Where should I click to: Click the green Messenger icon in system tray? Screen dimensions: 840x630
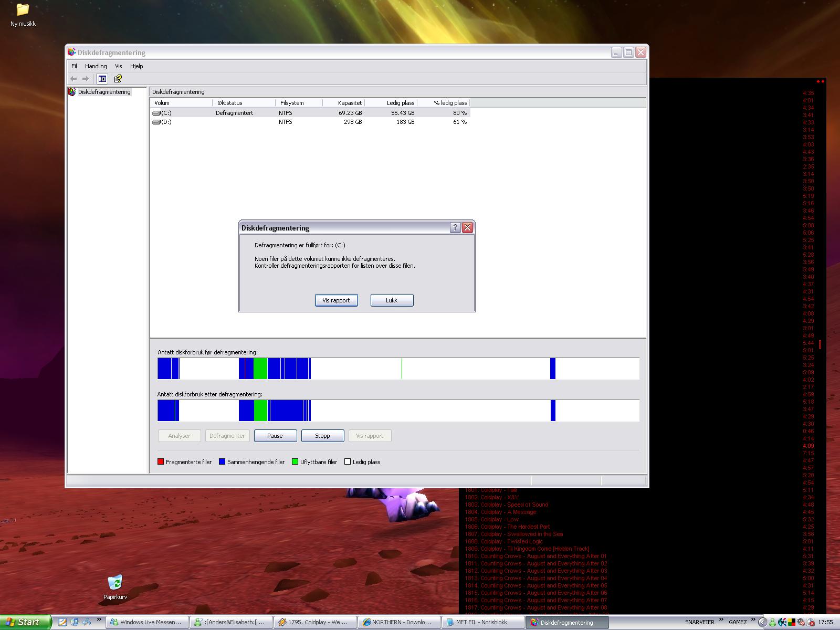coord(772,622)
